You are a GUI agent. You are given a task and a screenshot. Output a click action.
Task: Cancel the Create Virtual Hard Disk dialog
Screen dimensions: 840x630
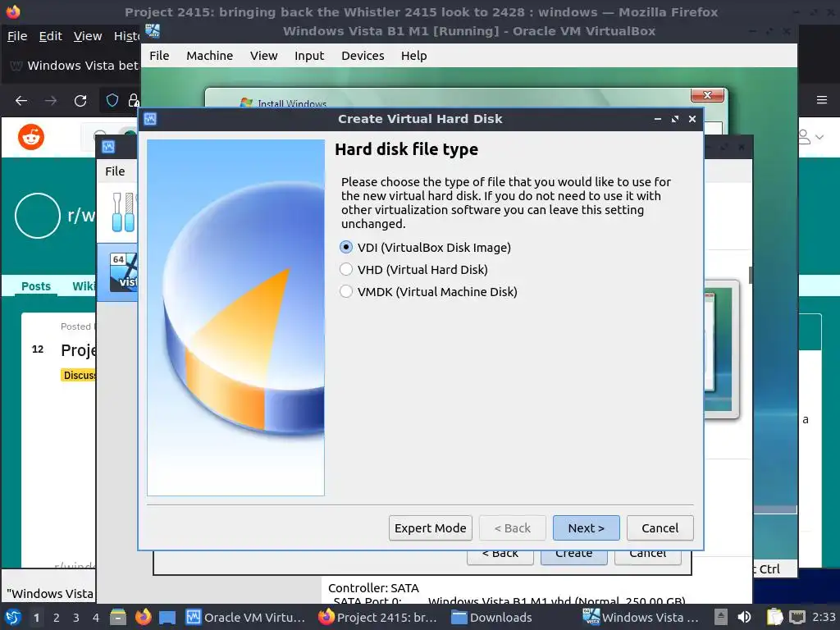coord(660,528)
